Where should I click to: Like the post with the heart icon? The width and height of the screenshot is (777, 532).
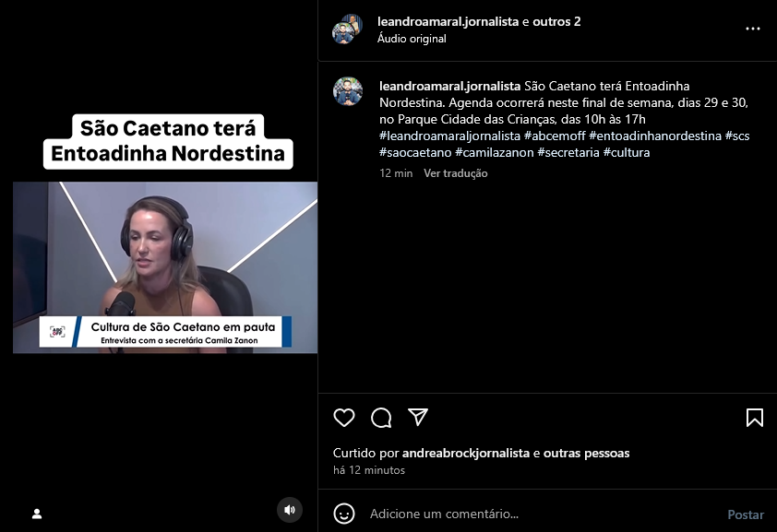(x=344, y=418)
